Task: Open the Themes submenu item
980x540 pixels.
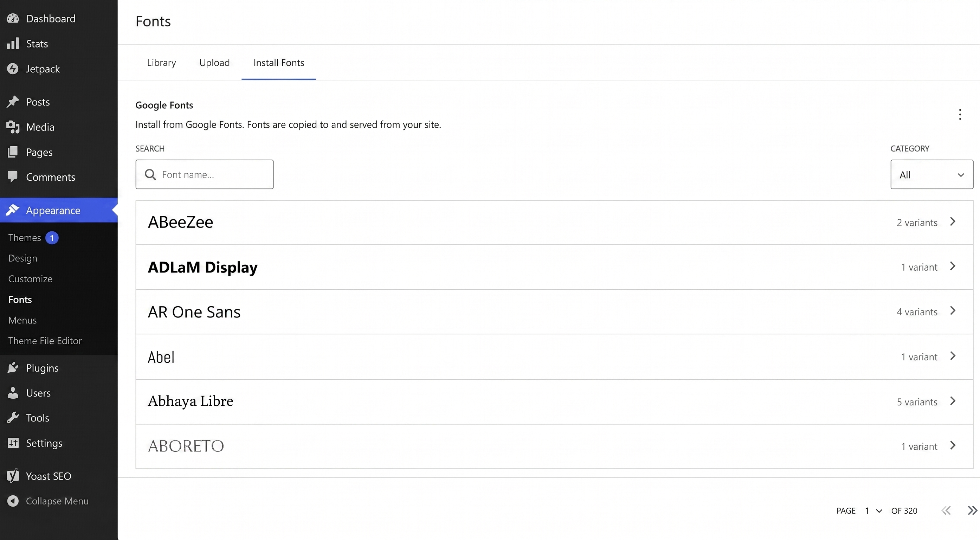Action: [x=24, y=237]
